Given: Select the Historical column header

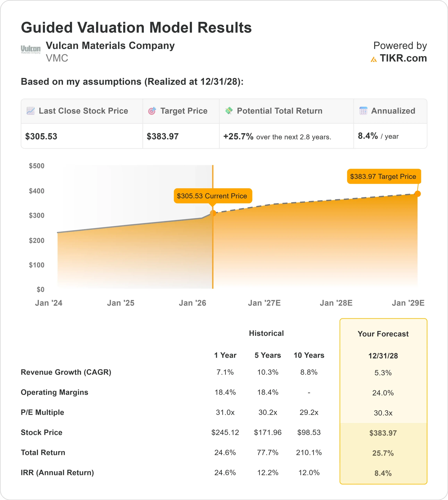Looking at the screenshot, I should click(x=266, y=333).
